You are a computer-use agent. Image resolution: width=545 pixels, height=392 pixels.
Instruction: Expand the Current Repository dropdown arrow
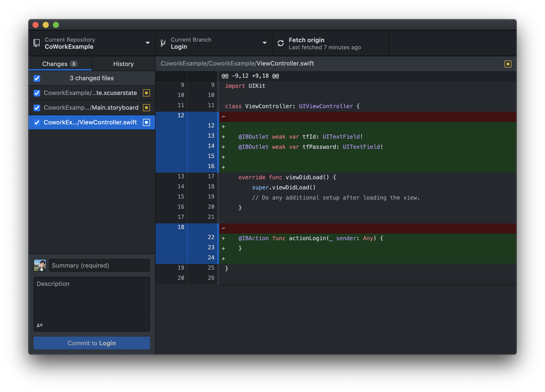point(147,43)
